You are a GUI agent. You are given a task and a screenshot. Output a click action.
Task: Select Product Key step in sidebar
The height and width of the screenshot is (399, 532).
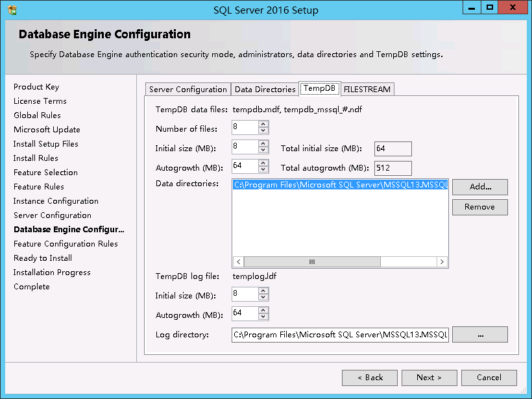point(36,87)
